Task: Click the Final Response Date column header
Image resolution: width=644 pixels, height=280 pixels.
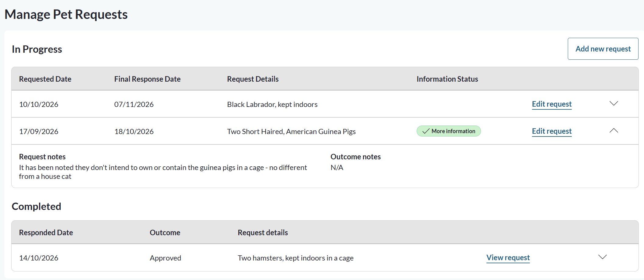Action: (148, 79)
